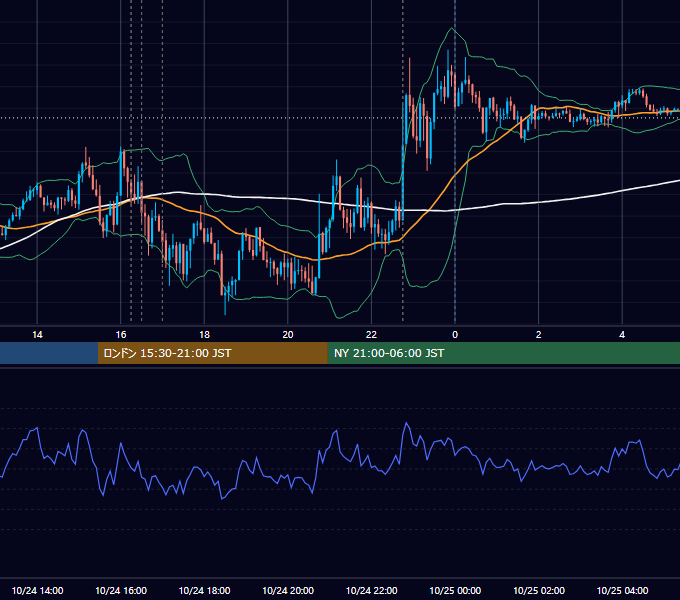Click the 10/24 20:00 date label
Screen dimensions: 680x600
pos(288,590)
